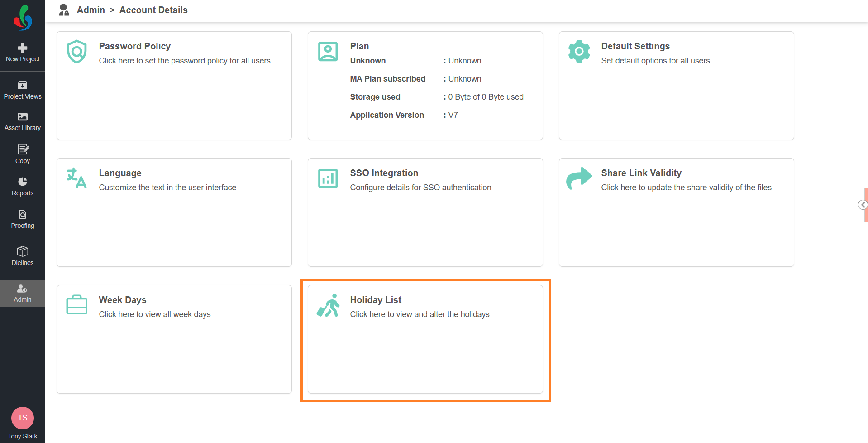
Task: Open New Project from the sidebar
Action: coord(23,53)
